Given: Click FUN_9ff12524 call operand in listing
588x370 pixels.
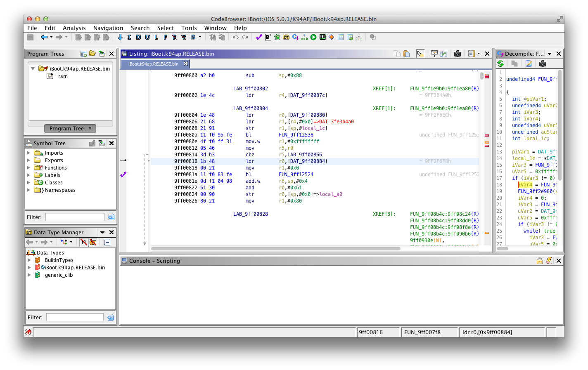Looking at the screenshot, I should tap(296, 174).
